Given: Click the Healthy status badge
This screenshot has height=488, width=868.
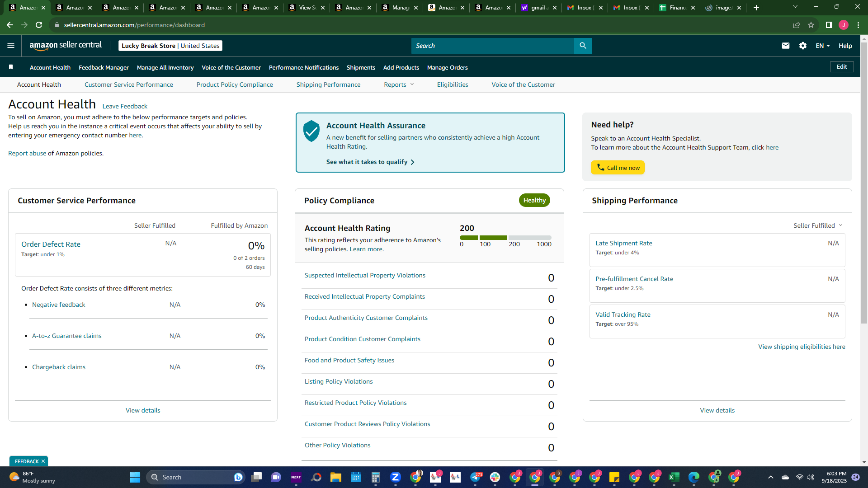Looking at the screenshot, I should 534,200.
